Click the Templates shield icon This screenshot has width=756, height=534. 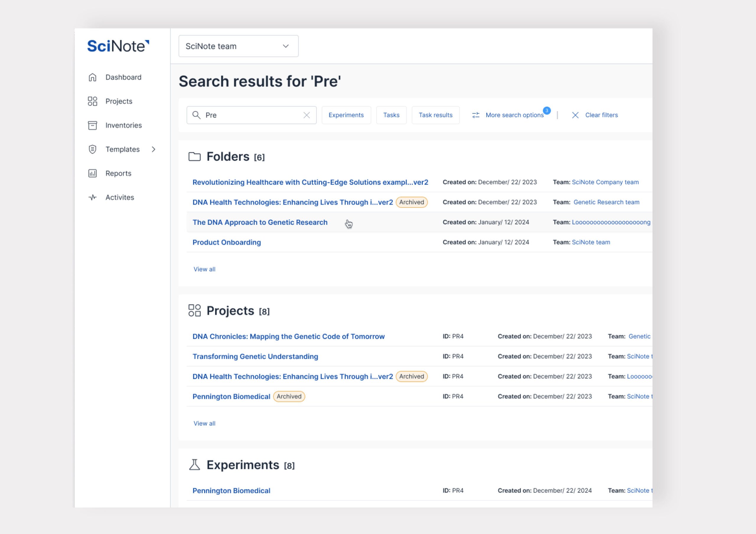(x=92, y=149)
